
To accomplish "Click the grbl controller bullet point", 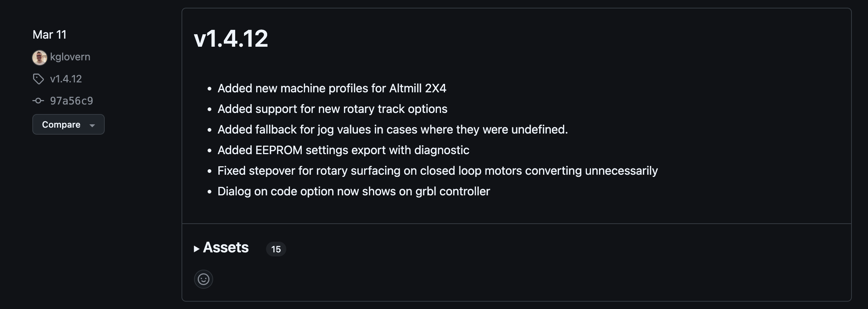I will tap(354, 191).
